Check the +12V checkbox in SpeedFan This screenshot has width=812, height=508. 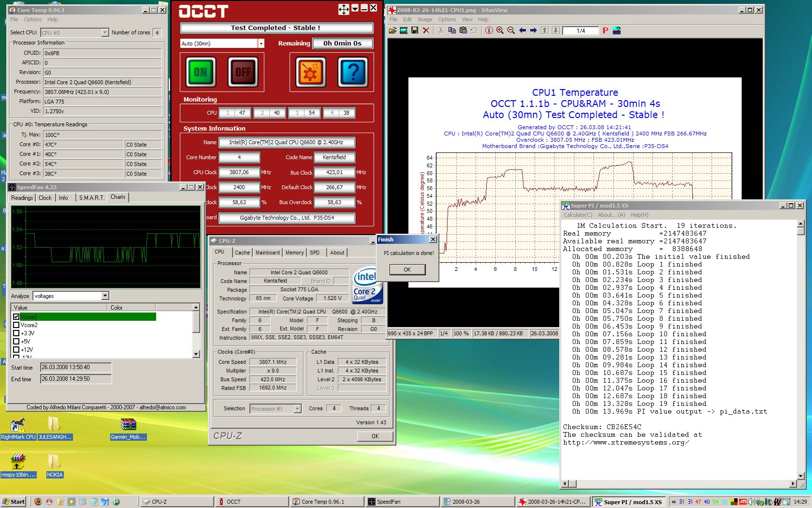16,349
